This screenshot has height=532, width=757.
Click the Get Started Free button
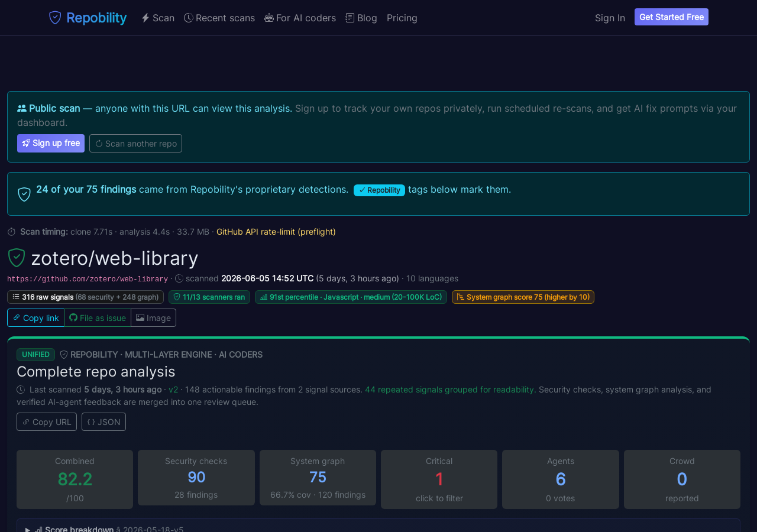pos(671,17)
